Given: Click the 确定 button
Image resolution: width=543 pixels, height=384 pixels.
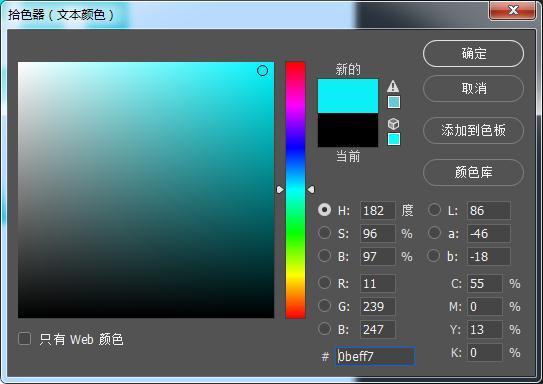Looking at the screenshot, I should (x=473, y=54).
